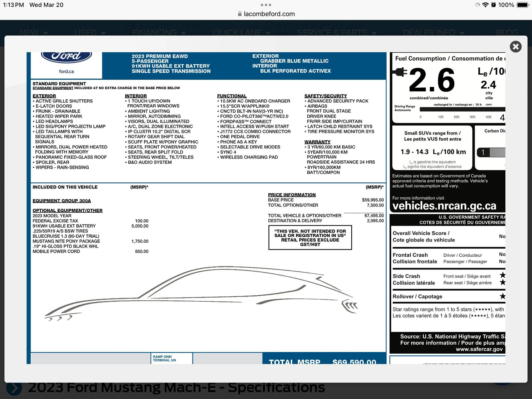Open the three-dot multitasking menu

pos(266,5)
